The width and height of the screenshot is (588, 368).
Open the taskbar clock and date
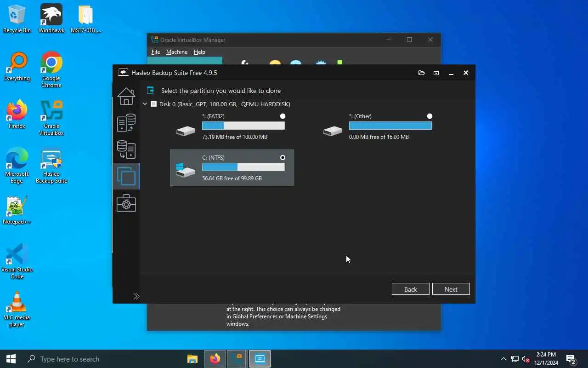546,359
